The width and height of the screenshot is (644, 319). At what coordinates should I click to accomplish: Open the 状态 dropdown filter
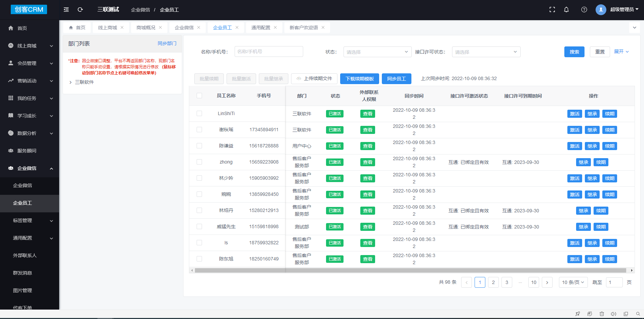tap(377, 52)
